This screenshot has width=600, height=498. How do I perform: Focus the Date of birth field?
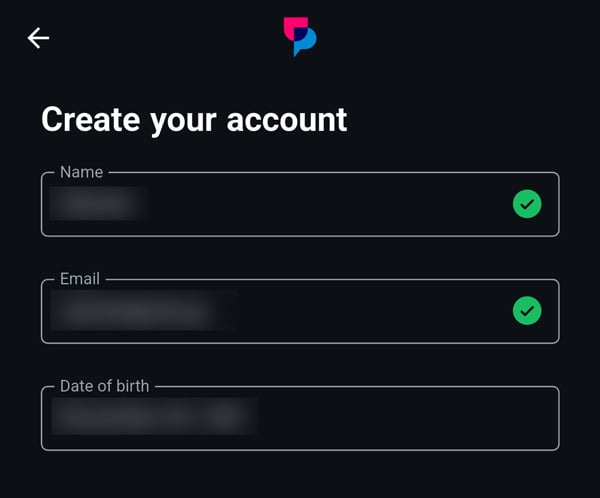pos(300,418)
